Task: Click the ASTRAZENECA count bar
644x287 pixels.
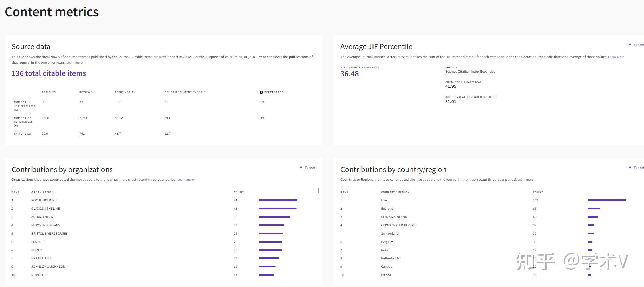Action: coord(274,217)
